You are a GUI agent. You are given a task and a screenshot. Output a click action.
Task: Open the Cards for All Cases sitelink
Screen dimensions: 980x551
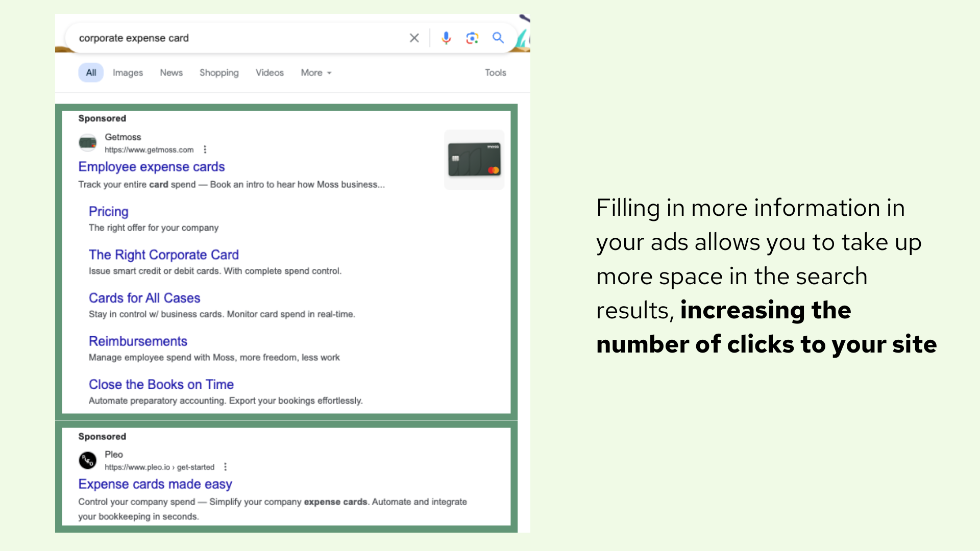coord(144,298)
